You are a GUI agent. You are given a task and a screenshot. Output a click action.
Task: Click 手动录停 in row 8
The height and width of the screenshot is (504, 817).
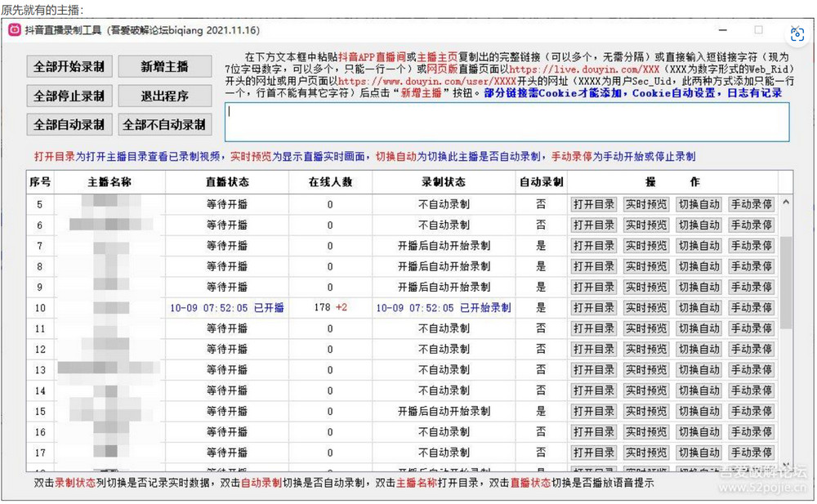[x=752, y=266]
